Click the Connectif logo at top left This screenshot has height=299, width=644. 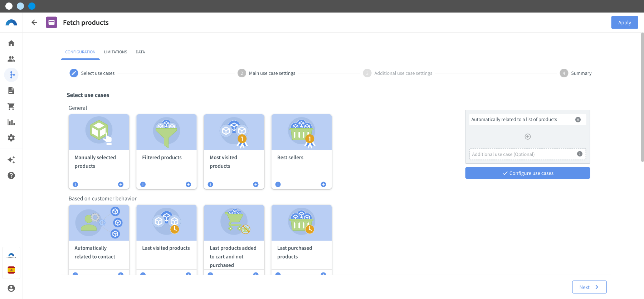(11, 23)
